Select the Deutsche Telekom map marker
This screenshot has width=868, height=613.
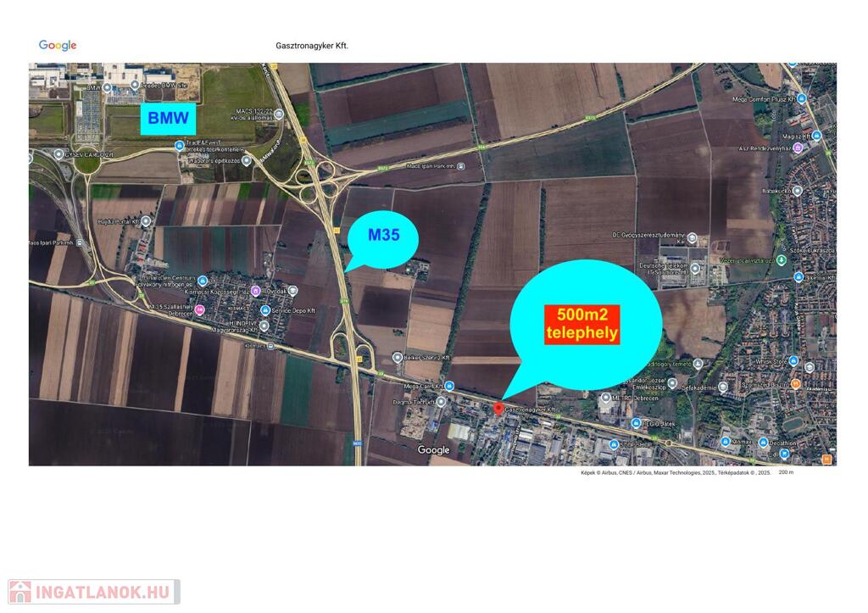pyautogui.click(x=695, y=269)
